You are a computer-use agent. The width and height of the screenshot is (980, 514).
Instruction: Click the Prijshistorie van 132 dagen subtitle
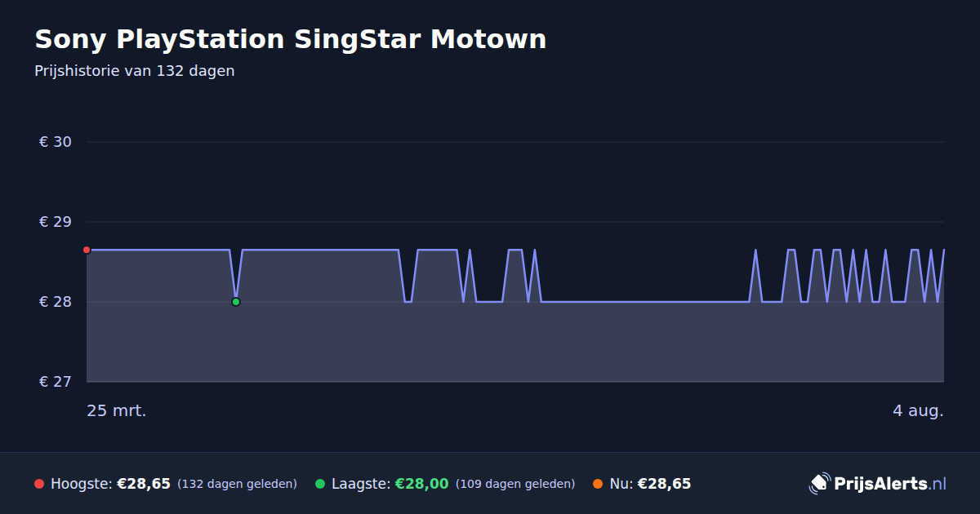pos(135,71)
